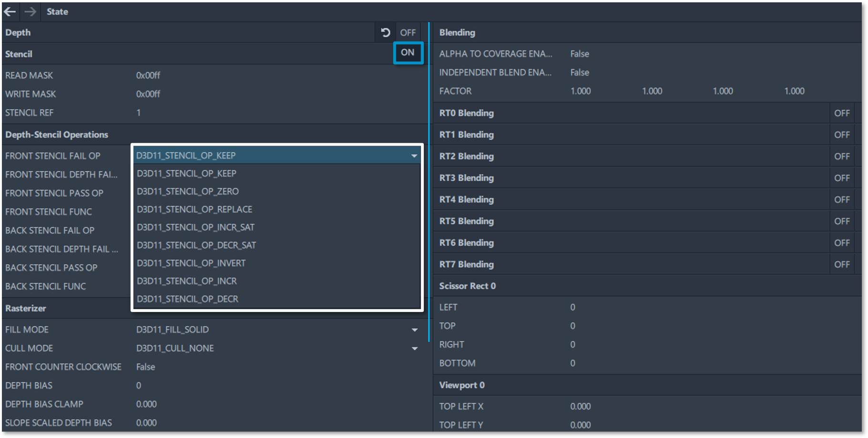Click the back arrow icon
Viewport: 868px width, 438px height.
pos(10,11)
